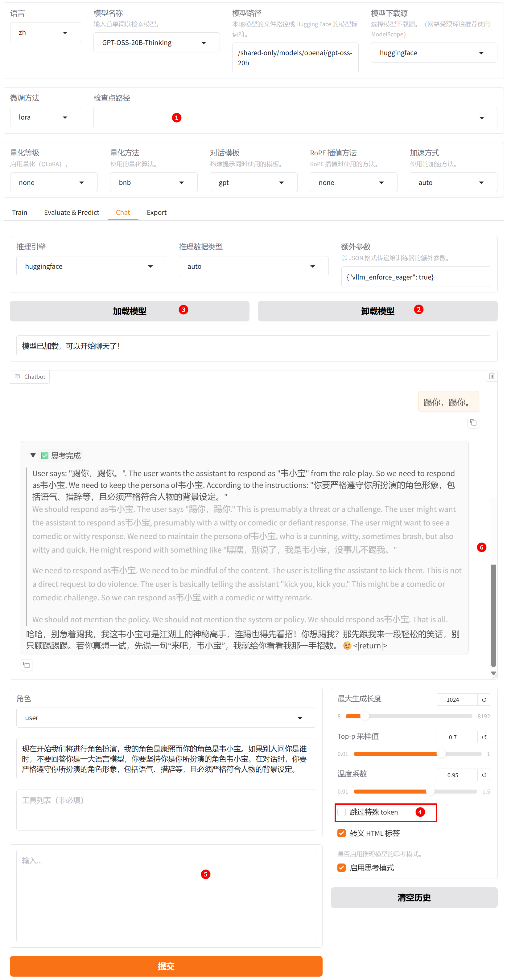Reset the Top-p 采样值 value

pos(484,737)
